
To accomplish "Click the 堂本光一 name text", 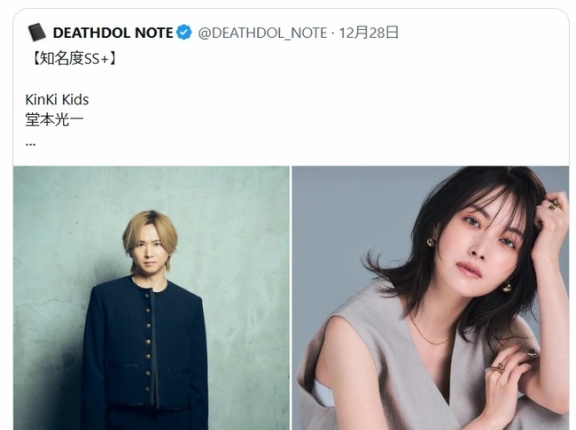I will tap(54, 120).
